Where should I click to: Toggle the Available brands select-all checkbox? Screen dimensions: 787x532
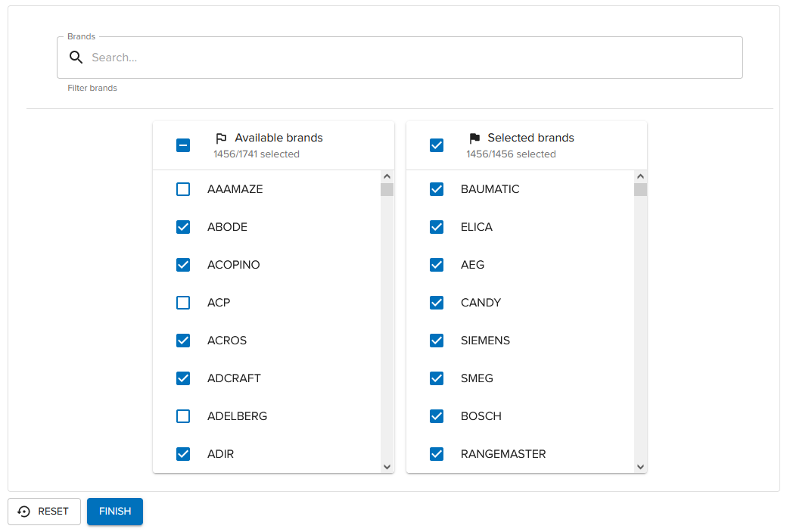(183, 145)
